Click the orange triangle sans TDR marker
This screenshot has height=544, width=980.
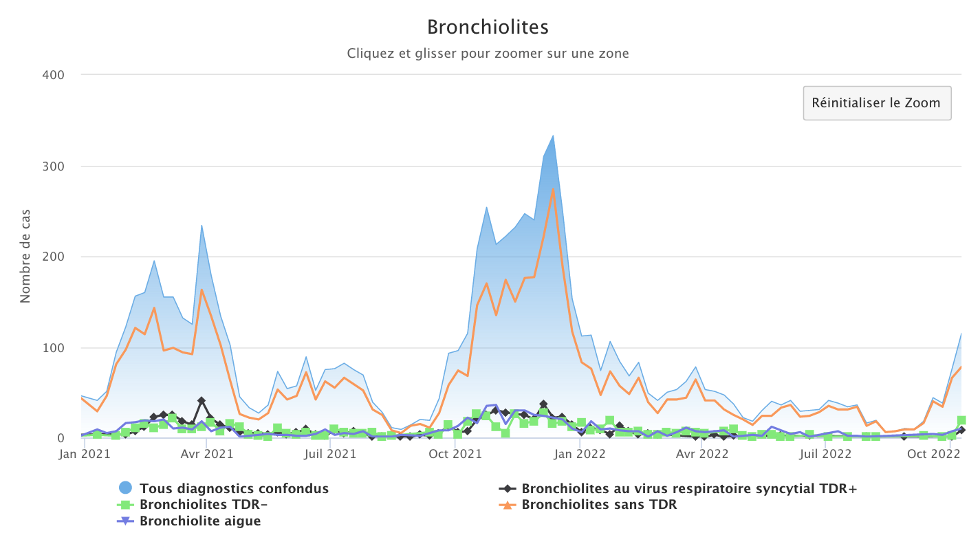coord(507,504)
